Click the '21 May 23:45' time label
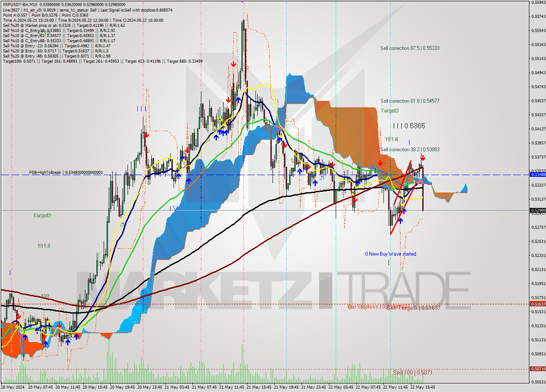546x392 pixels. [314, 387]
